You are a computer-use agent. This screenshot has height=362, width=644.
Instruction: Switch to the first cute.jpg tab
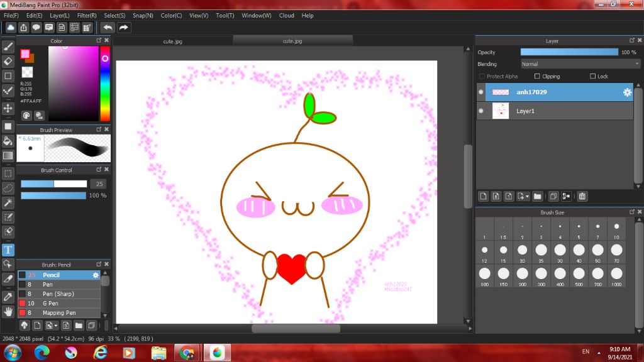(x=172, y=41)
